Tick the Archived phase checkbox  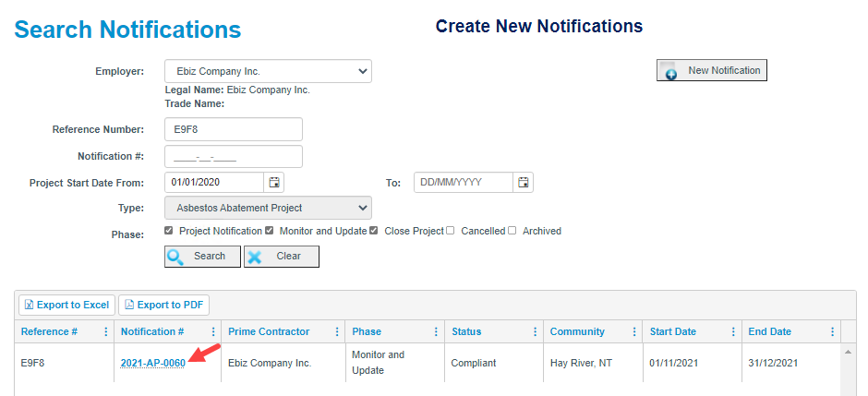(x=512, y=231)
